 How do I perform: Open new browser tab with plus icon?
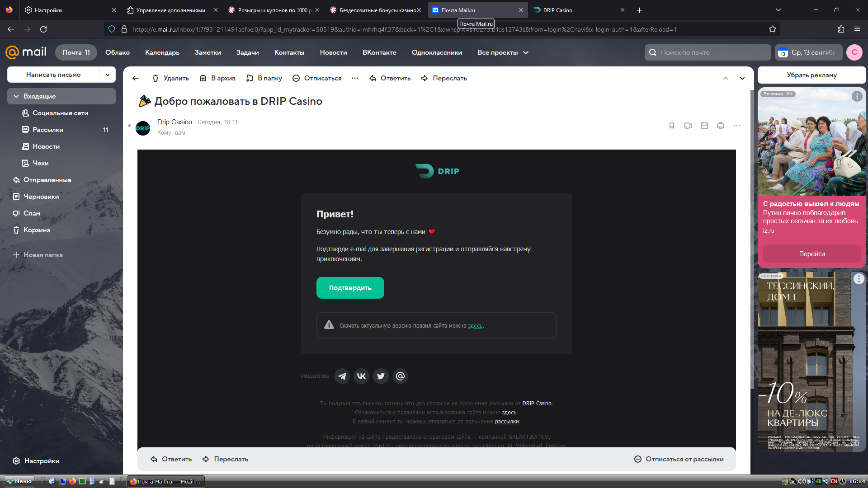click(x=639, y=10)
